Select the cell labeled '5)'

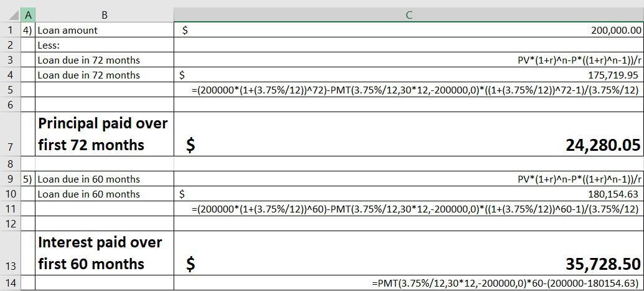(x=27, y=179)
